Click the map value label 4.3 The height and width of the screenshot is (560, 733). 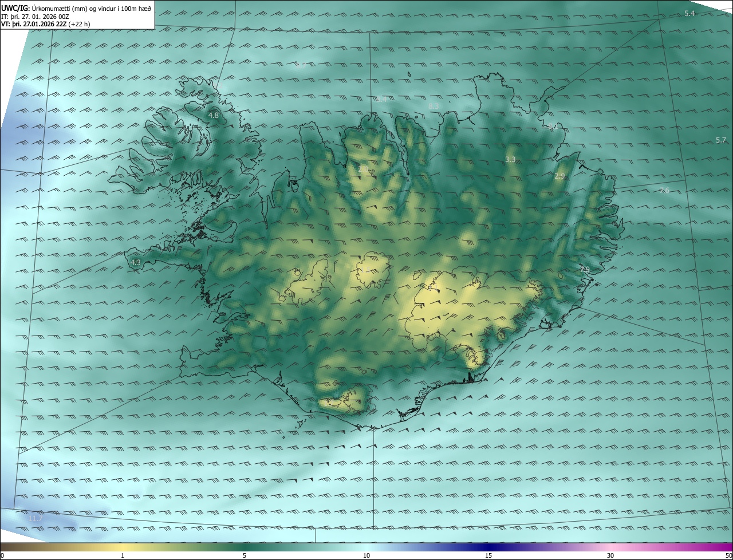pyautogui.click(x=136, y=263)
